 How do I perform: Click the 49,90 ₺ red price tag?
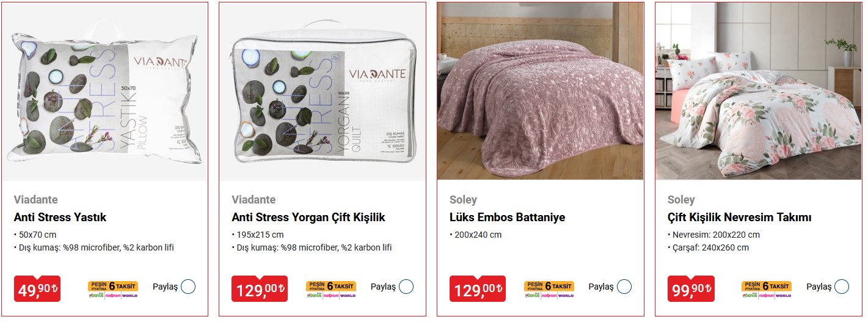38,289
